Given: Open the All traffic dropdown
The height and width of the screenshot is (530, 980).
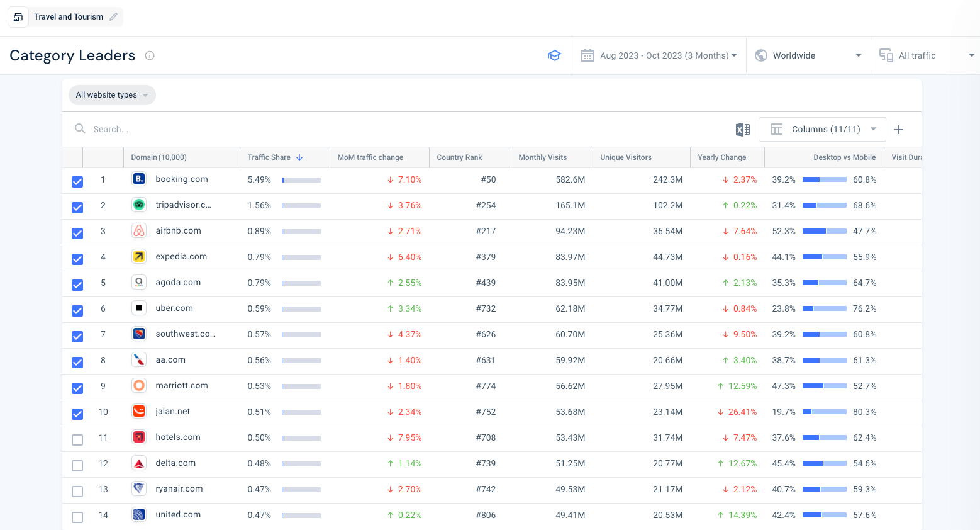Looking at the screenshot, I should 926,55.
